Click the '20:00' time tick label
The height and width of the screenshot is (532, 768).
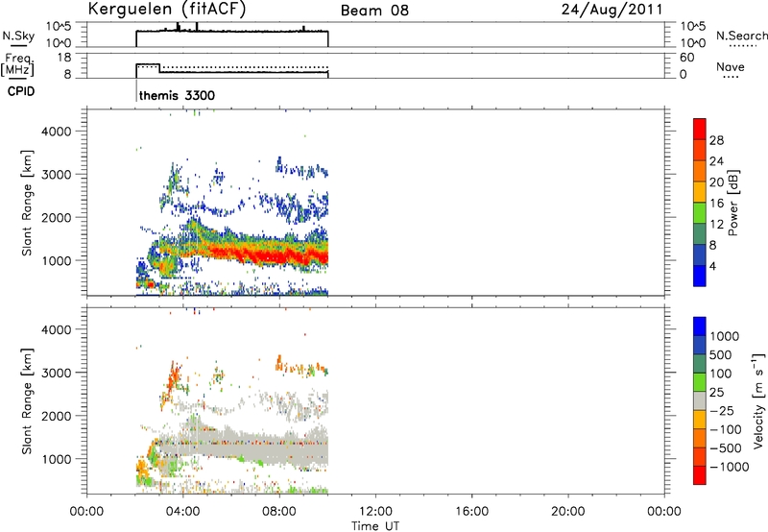click(x=568, y=512)
